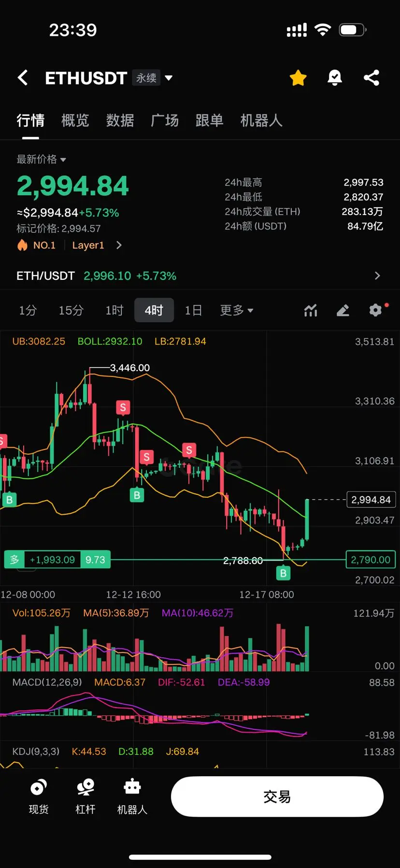Image resolution: width=400 pixels, height=868 pixels.
Task: Tap the 23:39 status bar clock
Action: (x=73, y=30)
